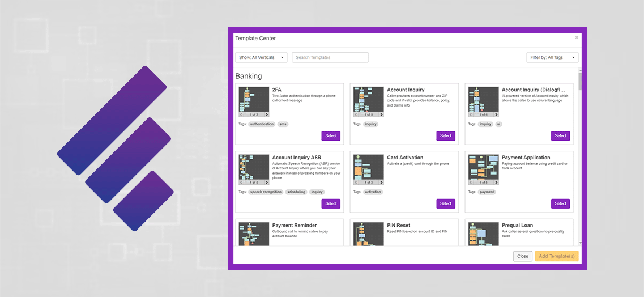Open the Account Inquiry ASR thumbnail
This screenshot has height=297, width=644.
(254, 167)
